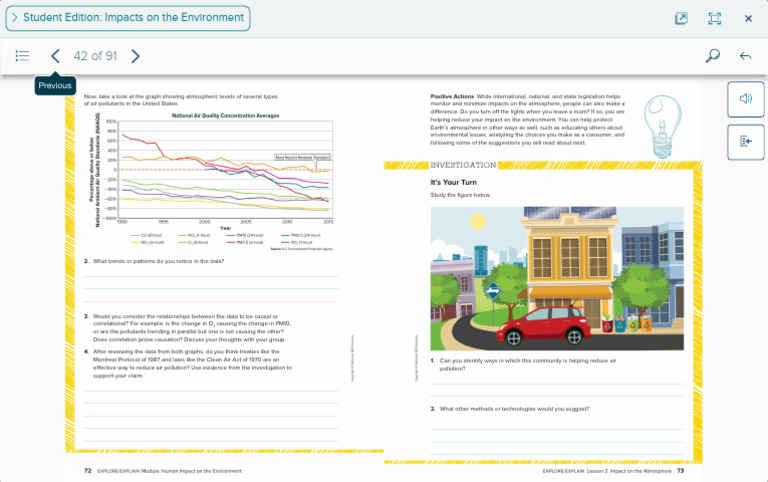Click the back arrow icon
The width and height of the screenshot is (768, 482).
pos(745,56)
